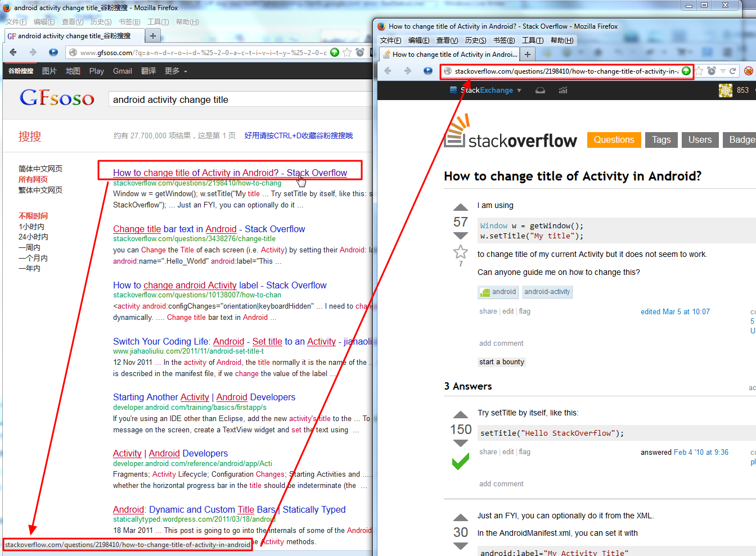Downvote the question with 57 votes
The height and width of the screenshot is (556, 756).
[x=461, y=236]
